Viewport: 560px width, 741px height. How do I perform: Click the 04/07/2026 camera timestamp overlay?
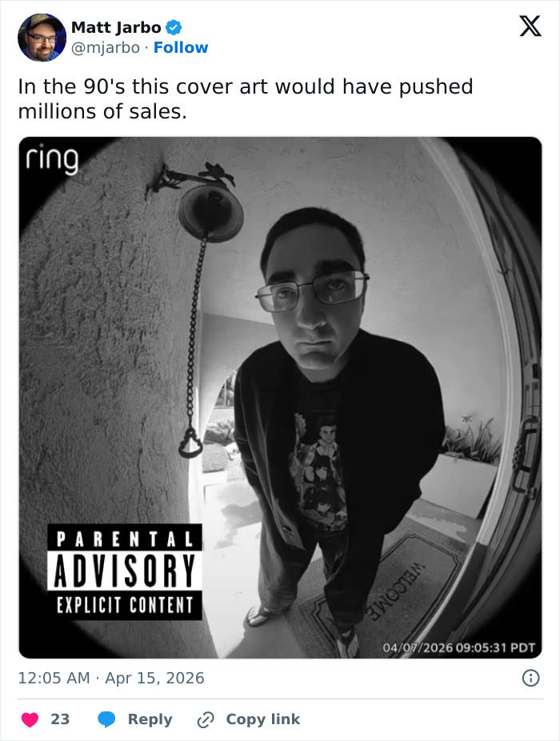coord(458,647)
